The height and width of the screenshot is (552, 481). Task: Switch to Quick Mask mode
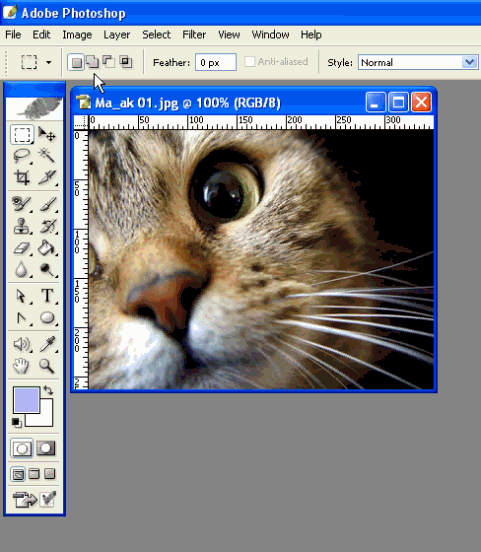pyautogui.click(x=46, y=448)
